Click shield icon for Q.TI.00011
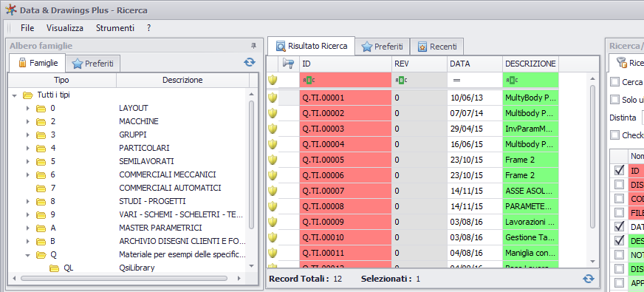The height and width of the screenshot is (292, 644). pos(273,253)
